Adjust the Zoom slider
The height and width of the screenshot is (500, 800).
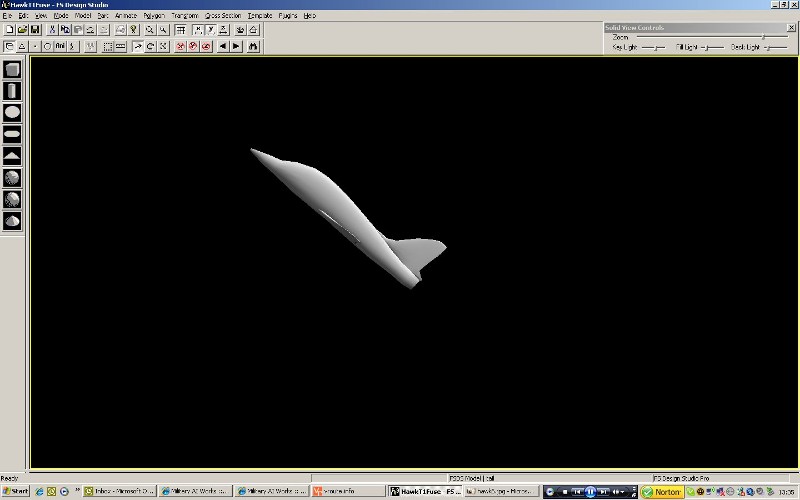[763, 37]
